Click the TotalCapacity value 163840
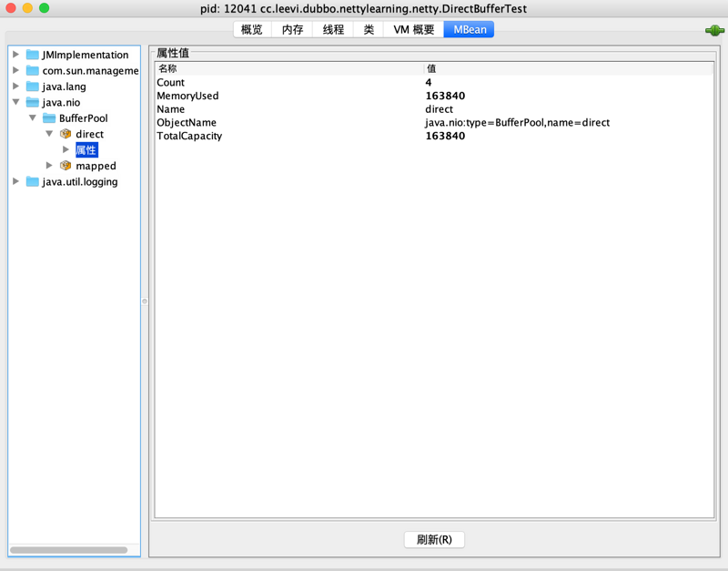 (445, 136)
